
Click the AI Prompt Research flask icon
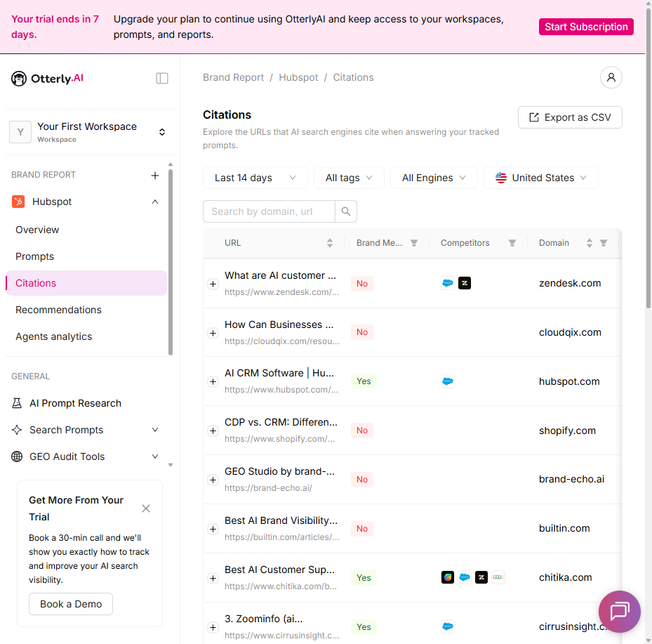pos(17,403)
